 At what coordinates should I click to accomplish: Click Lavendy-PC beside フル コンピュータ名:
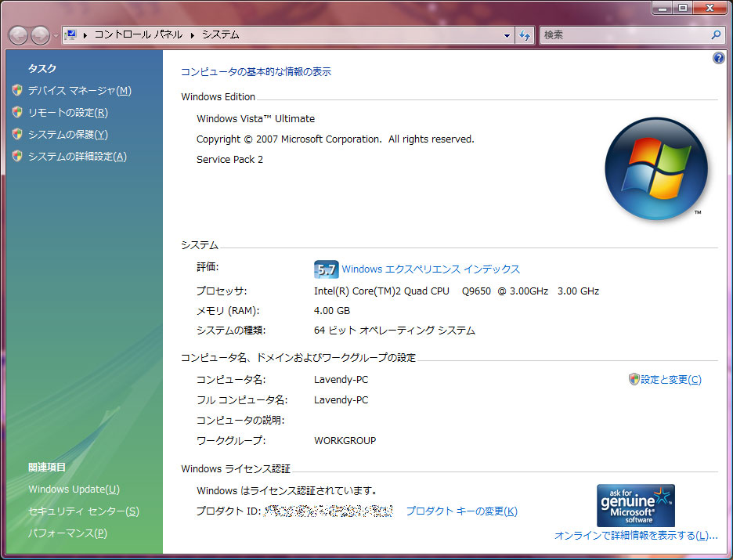tap(341, 400)
